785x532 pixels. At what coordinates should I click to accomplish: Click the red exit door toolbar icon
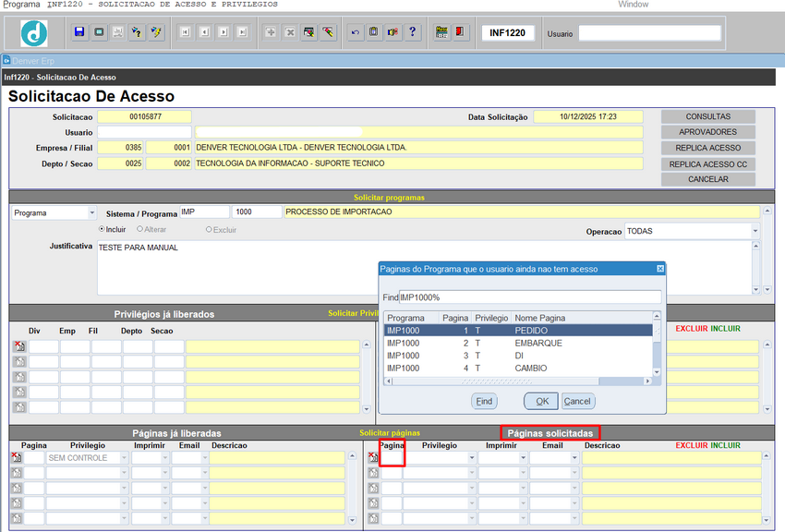(461, 32)
